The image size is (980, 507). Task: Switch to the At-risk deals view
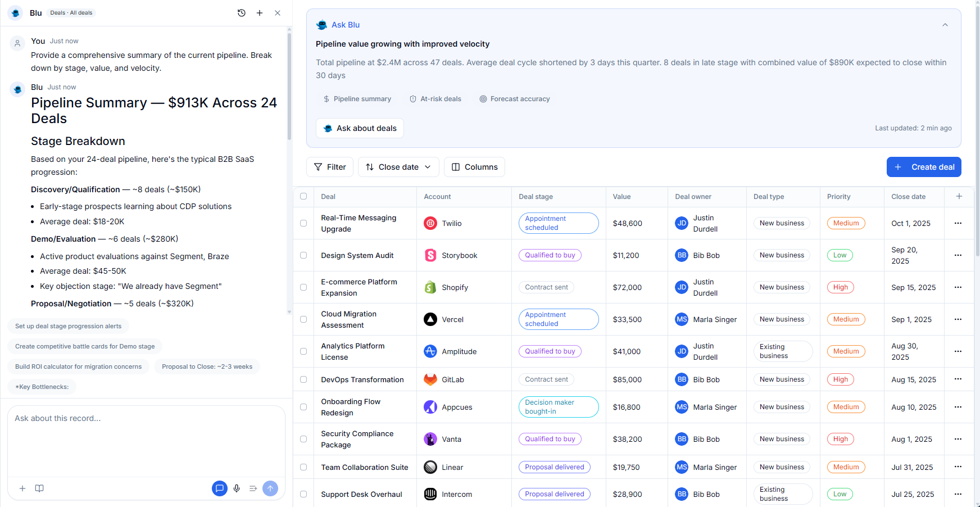[x=435, y=99]
